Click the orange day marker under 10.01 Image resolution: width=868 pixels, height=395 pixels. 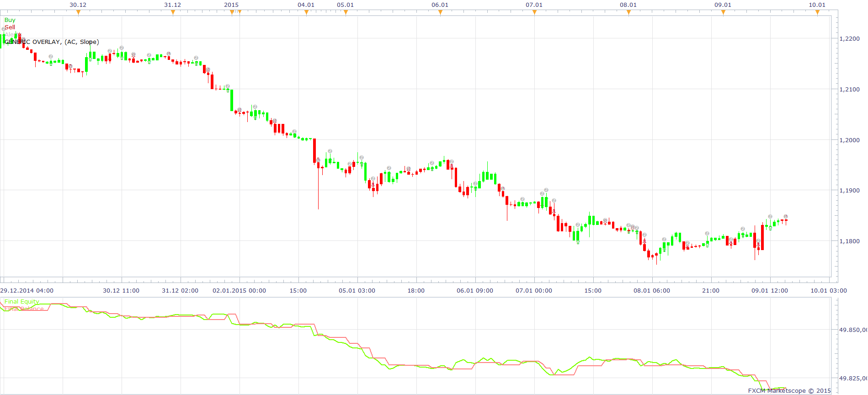click(817, 12)
